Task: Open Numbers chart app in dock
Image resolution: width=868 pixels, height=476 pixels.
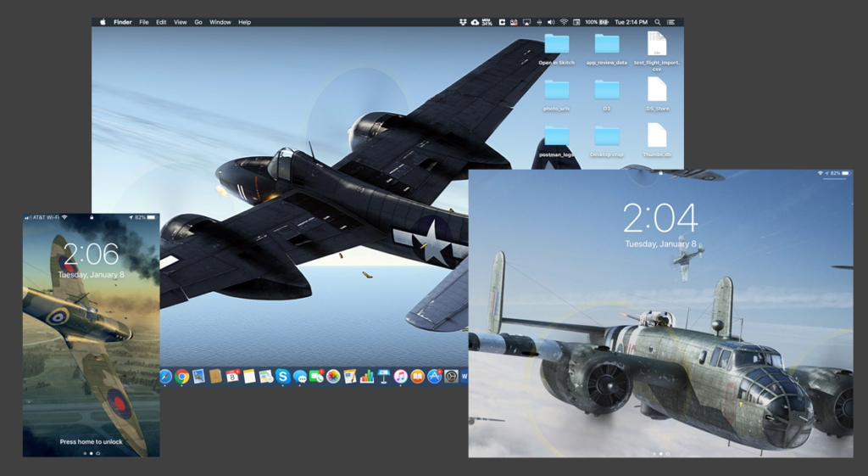Action: pos(367,377)
